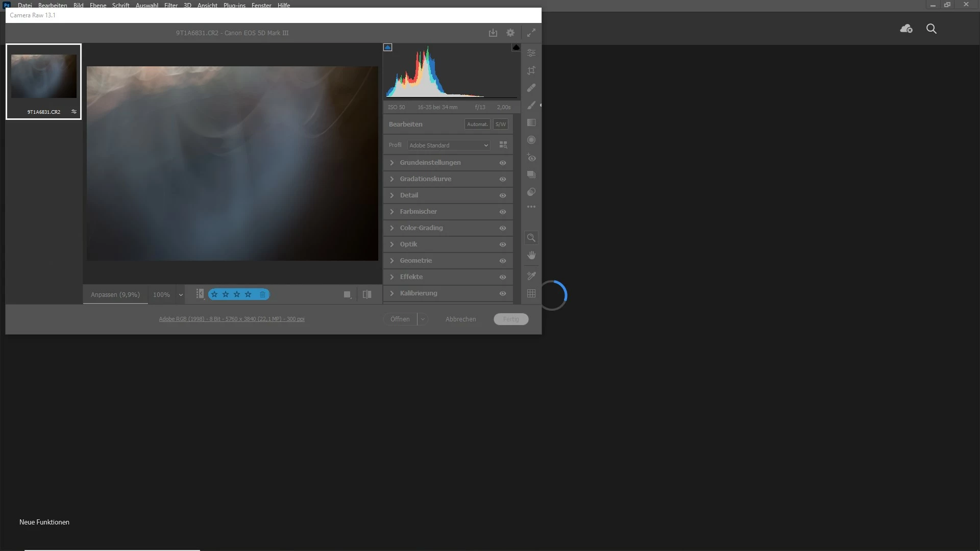Select the Crop tool in Camera Raw
This screenshot has width=980, height=551.
pos(531,70)
